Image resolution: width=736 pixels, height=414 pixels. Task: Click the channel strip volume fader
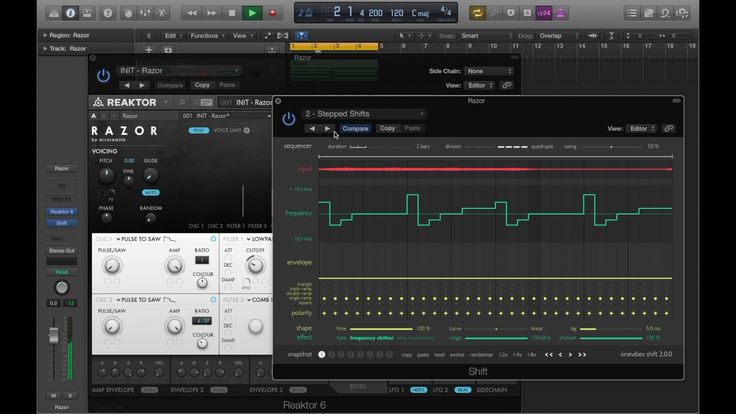pos(54,335)
